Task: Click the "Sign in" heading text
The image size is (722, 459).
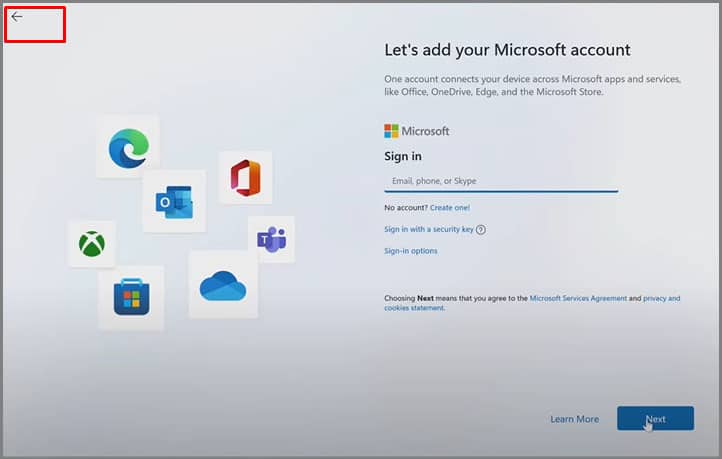Action: (403, 156)
